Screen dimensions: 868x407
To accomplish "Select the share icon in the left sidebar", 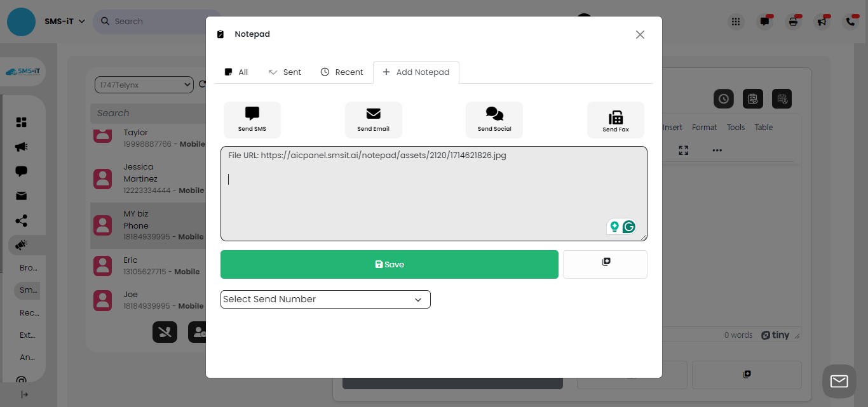I will (x=21, y=220).
